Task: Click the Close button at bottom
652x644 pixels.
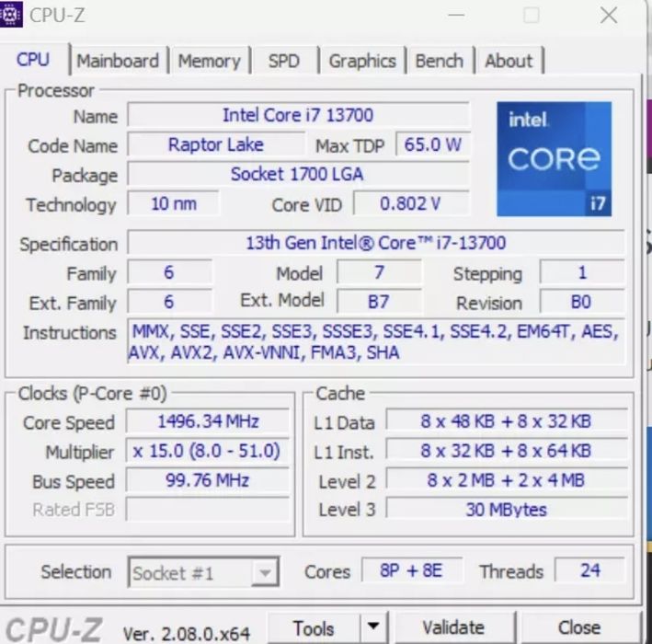Action: pos(579,627)
